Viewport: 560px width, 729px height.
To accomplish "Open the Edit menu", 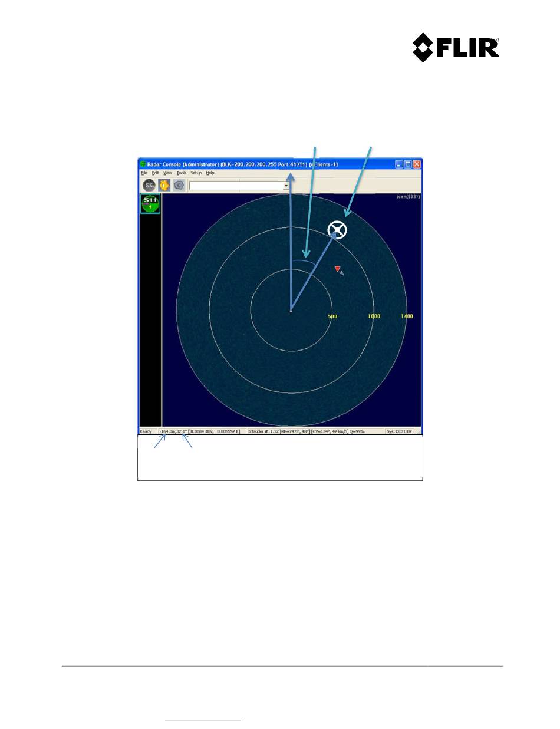I will coord(156,173).
